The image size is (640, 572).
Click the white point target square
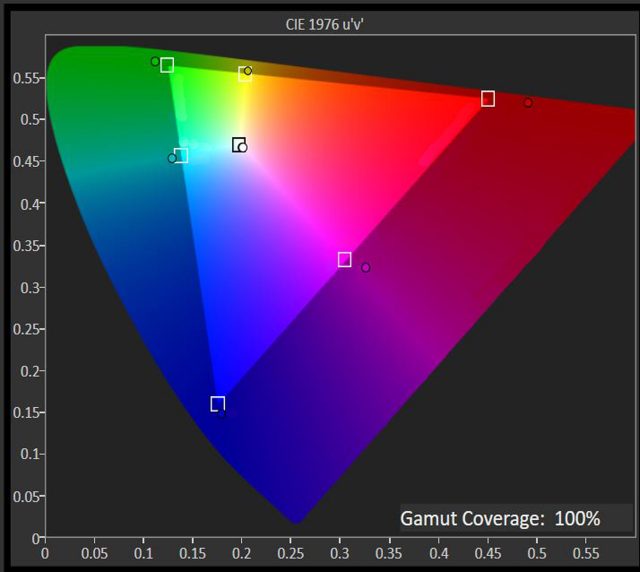pyautogui.click(x=238, y=145)
